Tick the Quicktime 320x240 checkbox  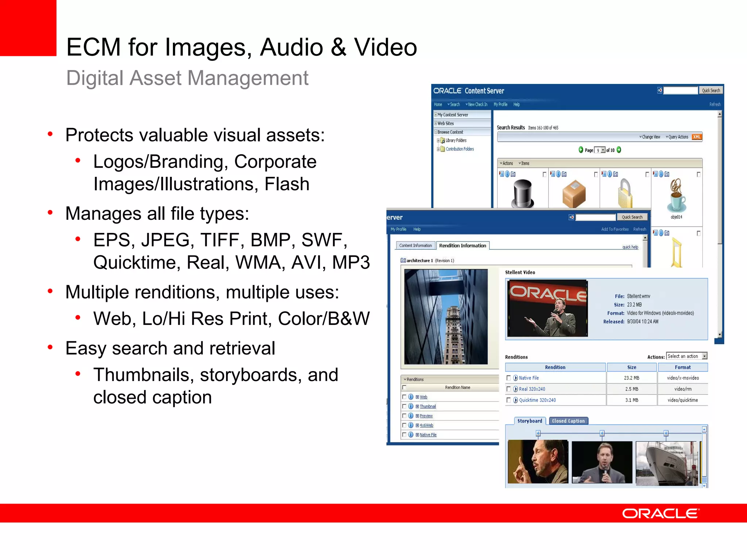(x=508, y=400)
